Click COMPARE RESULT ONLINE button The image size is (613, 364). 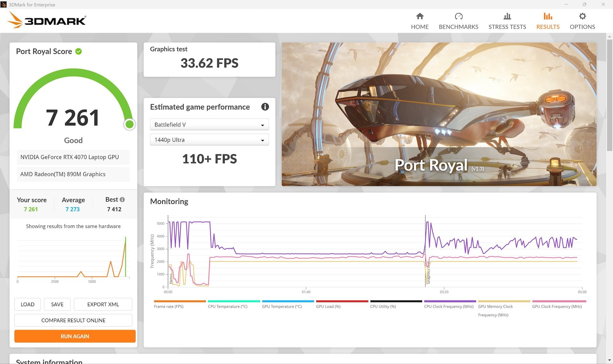click(73, 320)
